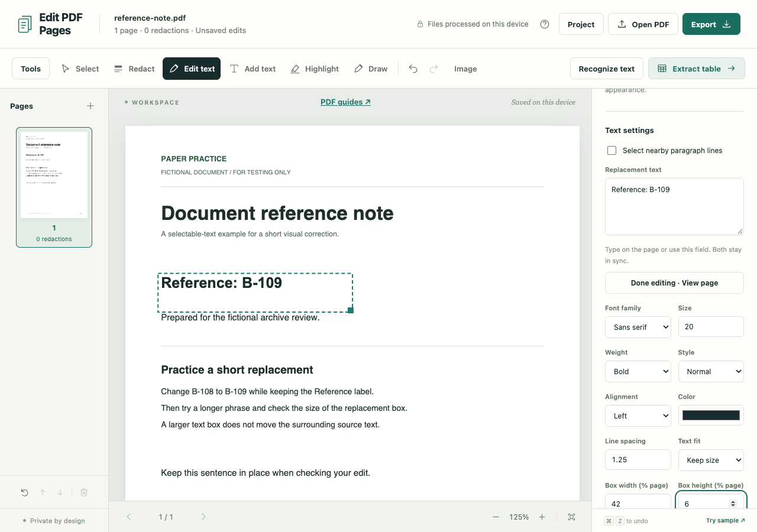Open the Style dropdown
This screenshot has width=757, height=532.
coord(711,371)
